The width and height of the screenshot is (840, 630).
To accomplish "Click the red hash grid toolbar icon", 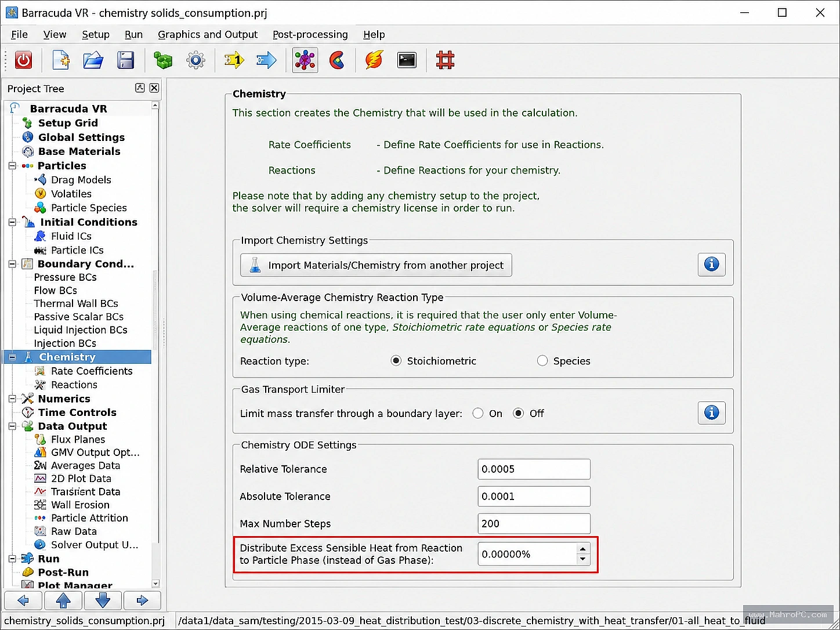I will pos(445,60).
